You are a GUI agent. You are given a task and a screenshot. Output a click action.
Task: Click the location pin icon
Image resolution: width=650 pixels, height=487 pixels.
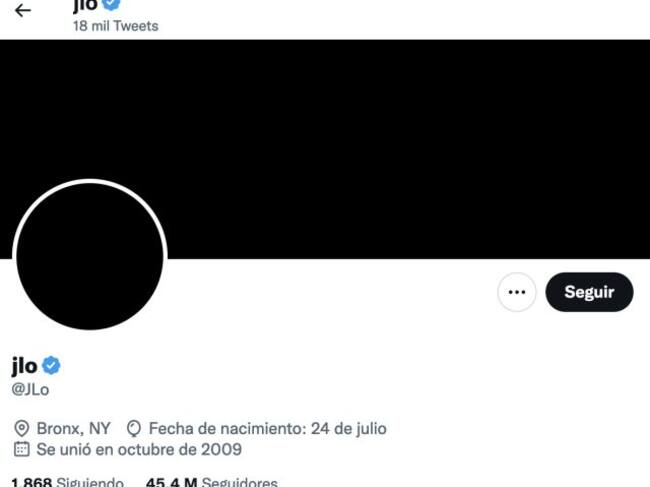click(x=22, y=429)
